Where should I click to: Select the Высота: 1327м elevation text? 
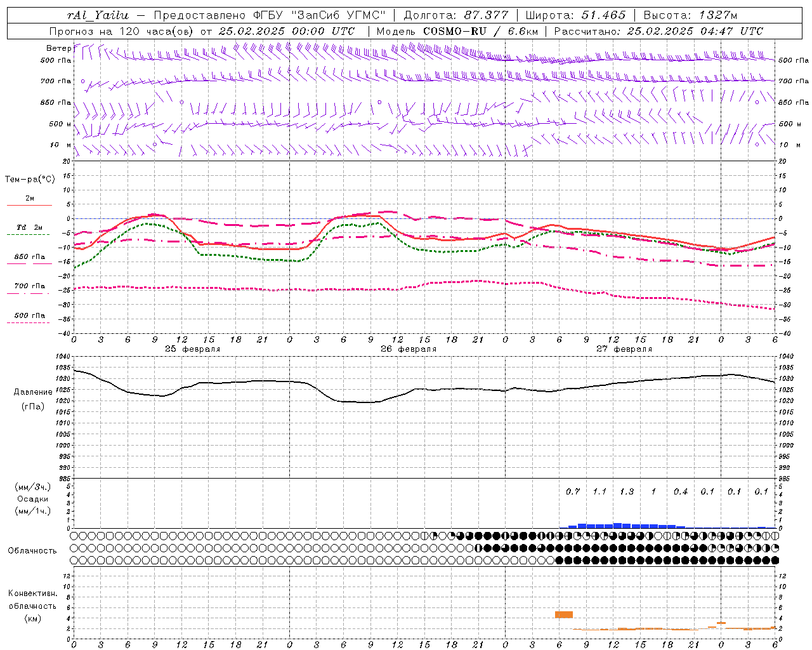690,15
